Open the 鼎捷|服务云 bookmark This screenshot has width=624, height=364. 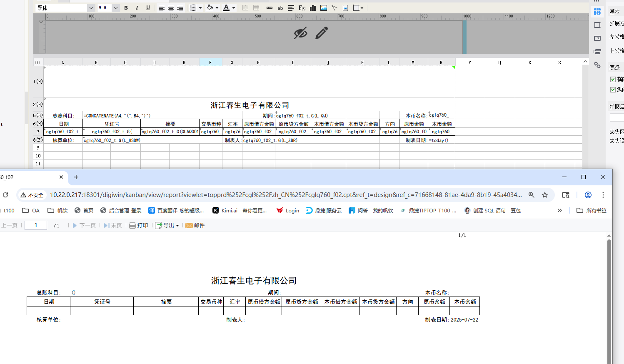(x=324, y=210)
